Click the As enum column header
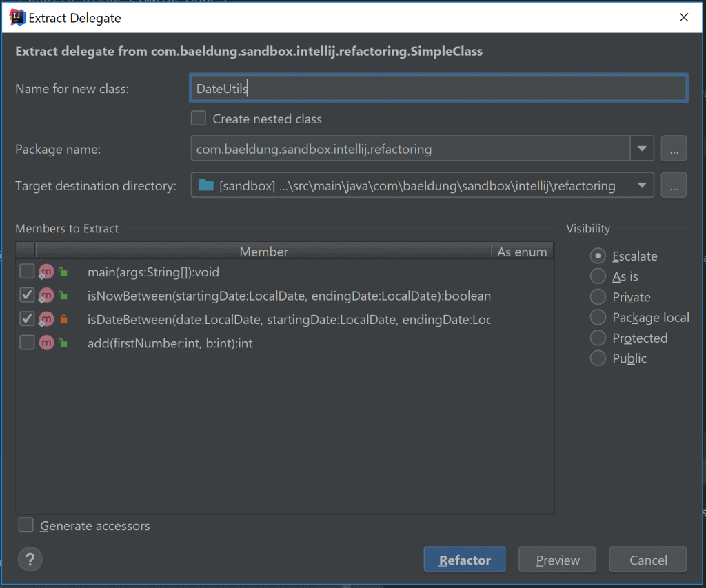The height and width of the screenshot is (588, 706). click(x=522, y=251)
